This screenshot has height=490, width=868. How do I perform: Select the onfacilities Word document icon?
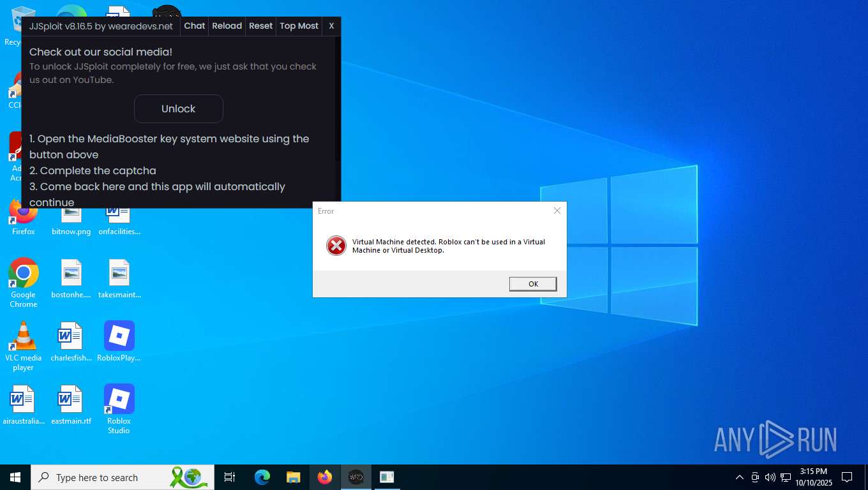pyautogui.click(x=119, y=221)
